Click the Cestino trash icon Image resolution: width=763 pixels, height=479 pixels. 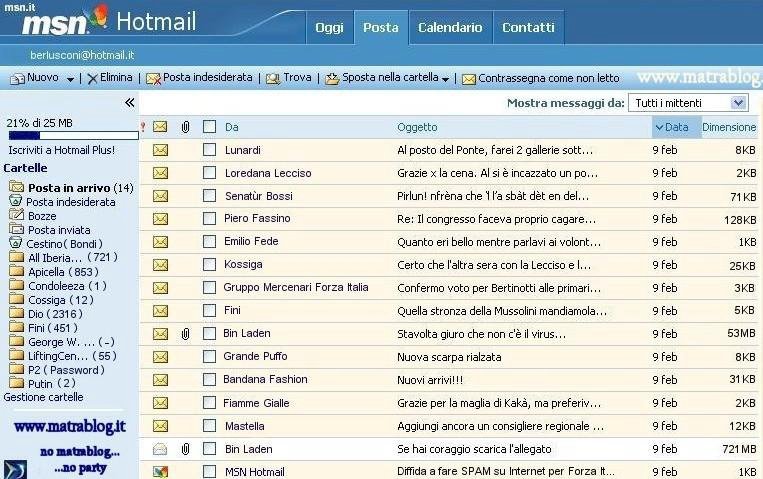click(x=16, y=242)
